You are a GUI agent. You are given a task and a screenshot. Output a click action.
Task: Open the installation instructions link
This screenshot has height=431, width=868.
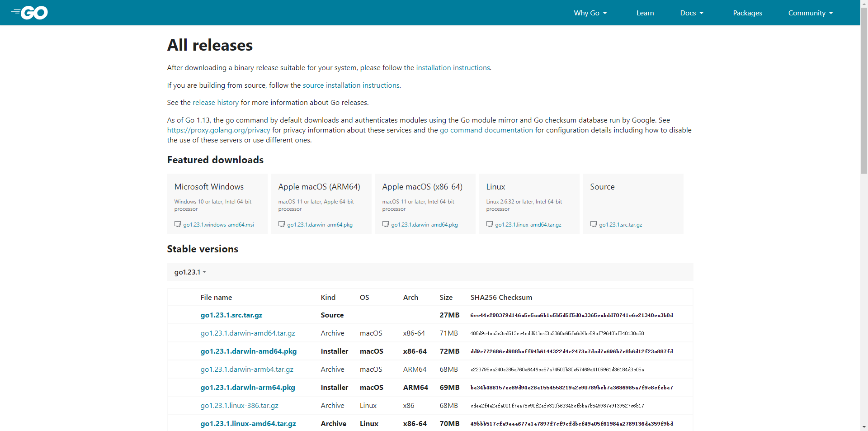pyautogui.click(x=453, y=68)
